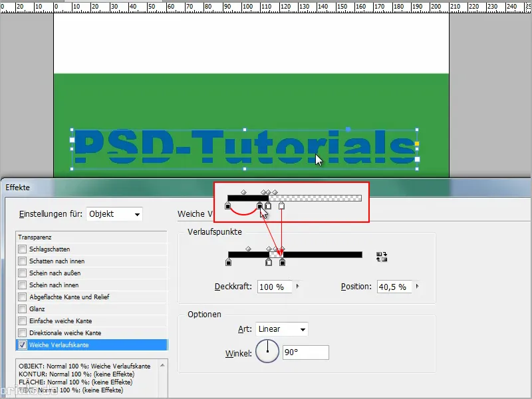This screenshot has width=532, height=399.
Task: Open the Position slider arrow
Action: [418, 287]
